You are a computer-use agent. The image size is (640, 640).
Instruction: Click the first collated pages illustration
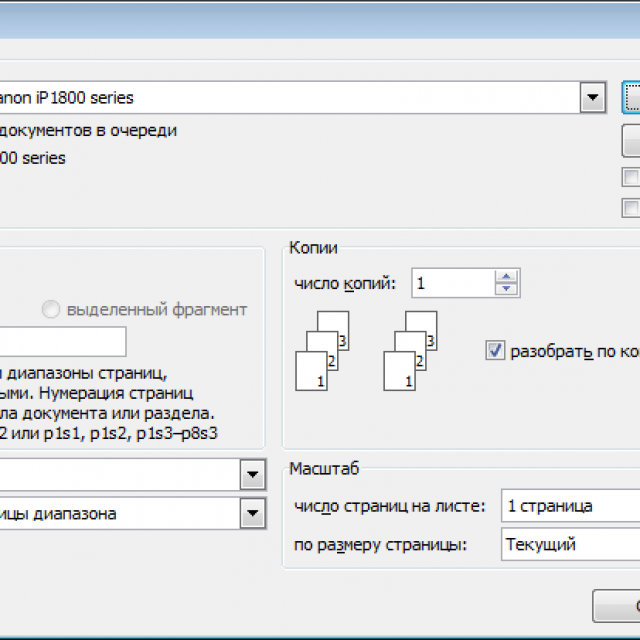tap(322, 351)
